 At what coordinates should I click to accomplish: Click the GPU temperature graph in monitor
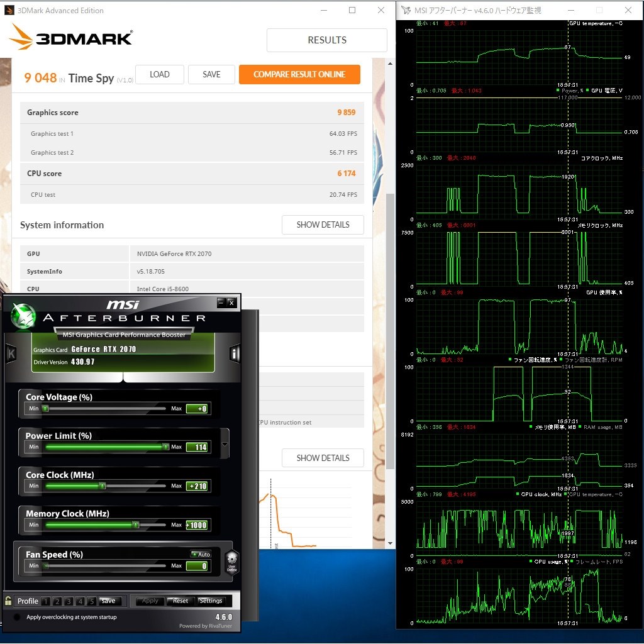[519, 57]
